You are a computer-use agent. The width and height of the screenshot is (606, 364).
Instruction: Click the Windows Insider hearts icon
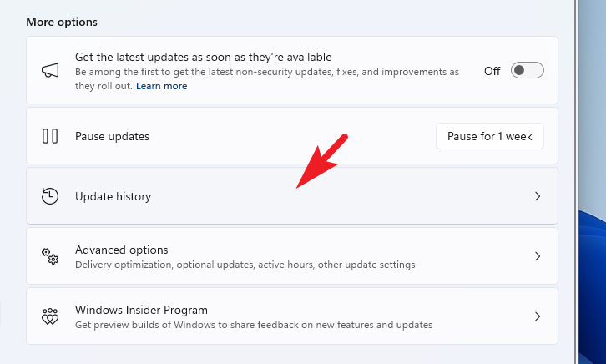50,316
